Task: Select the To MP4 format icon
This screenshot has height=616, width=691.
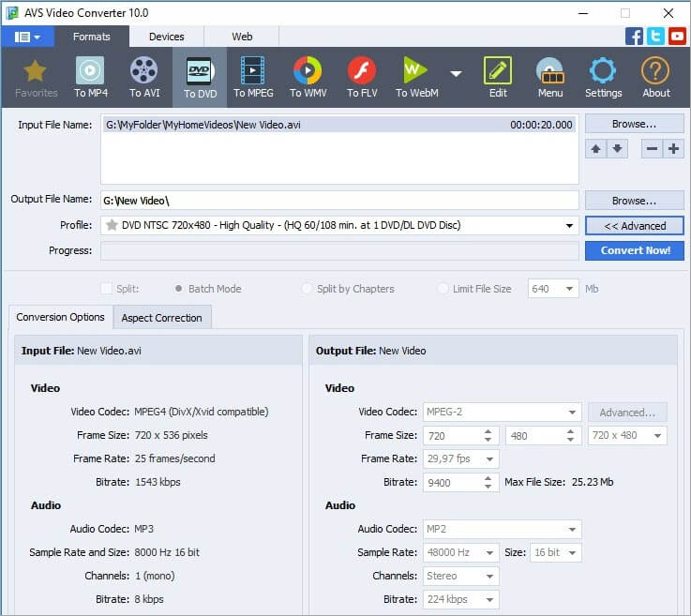Action: tap(90, 78)
